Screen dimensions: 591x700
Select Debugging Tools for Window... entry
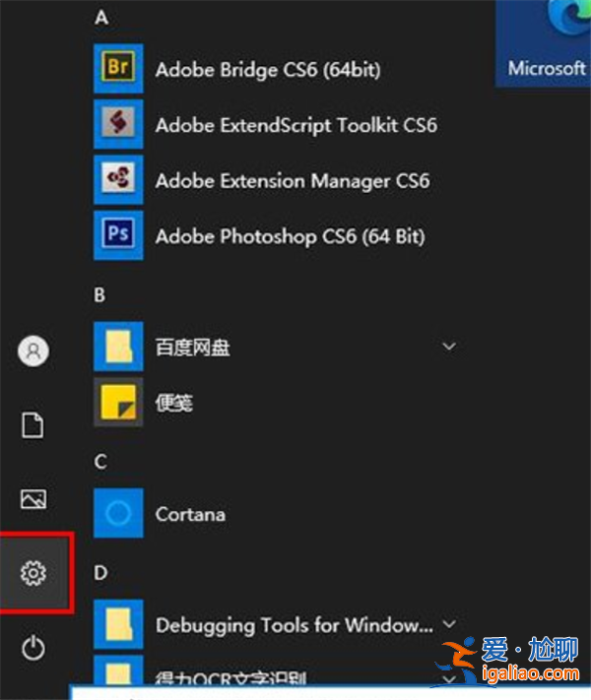pyautogui.click(x=295, y=625)
